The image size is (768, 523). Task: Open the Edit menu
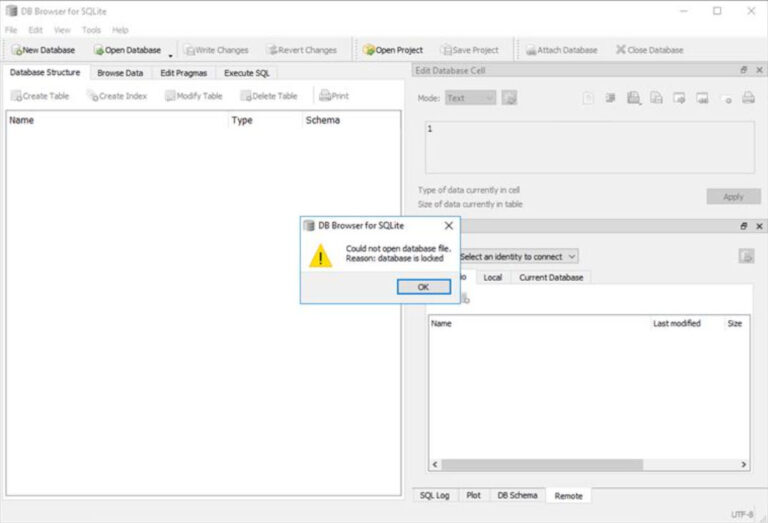click(x=35, y=30)
